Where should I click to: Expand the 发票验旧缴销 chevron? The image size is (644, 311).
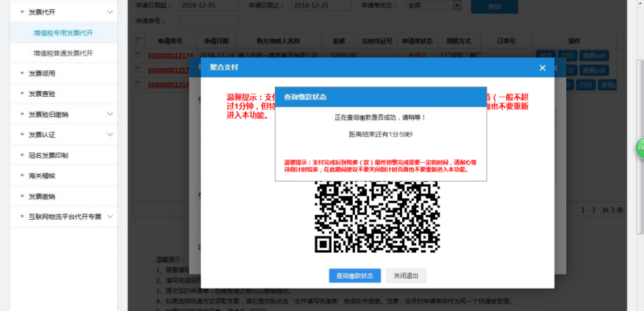[x=109, y=114]
